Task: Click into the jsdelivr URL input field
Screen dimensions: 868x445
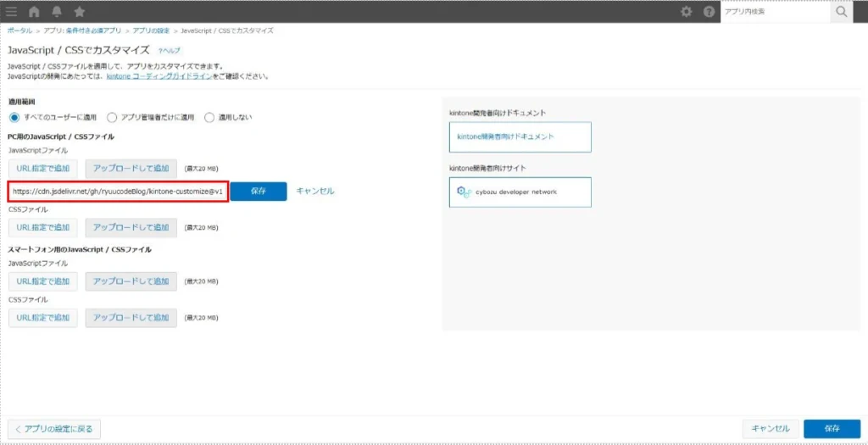Action: pyautogui.click(x=118, y=191)
